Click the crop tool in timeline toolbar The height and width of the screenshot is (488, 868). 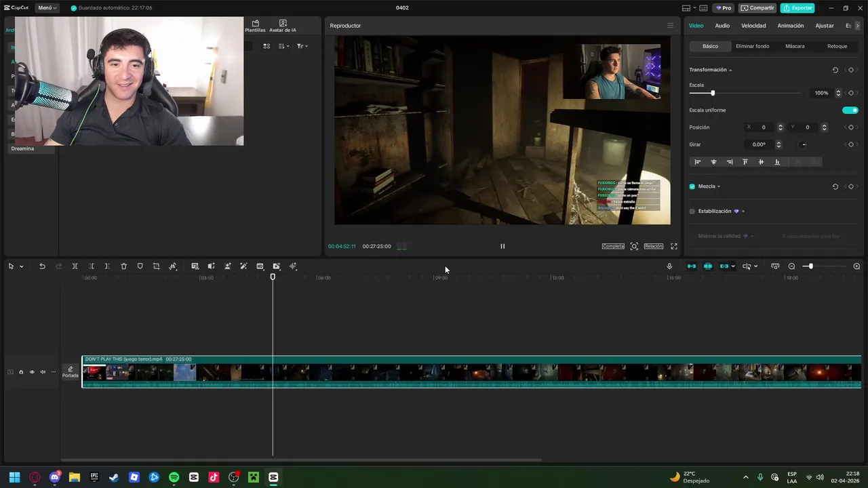click(x=156, y=266)
